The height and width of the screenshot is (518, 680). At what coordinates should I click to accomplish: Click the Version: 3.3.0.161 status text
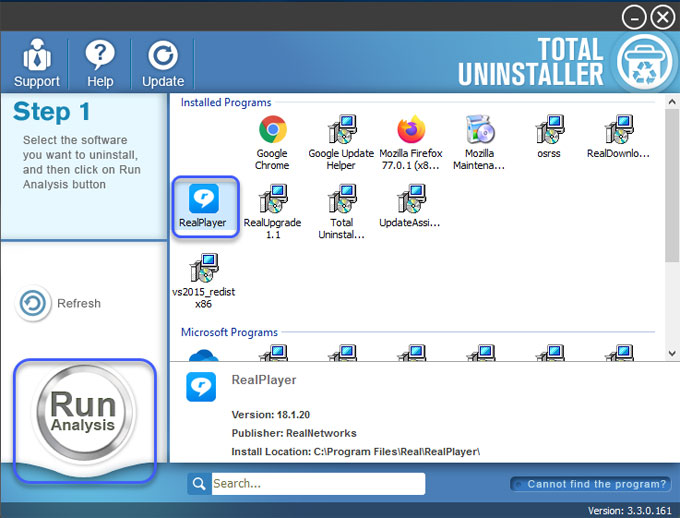(x=630, y=511)
